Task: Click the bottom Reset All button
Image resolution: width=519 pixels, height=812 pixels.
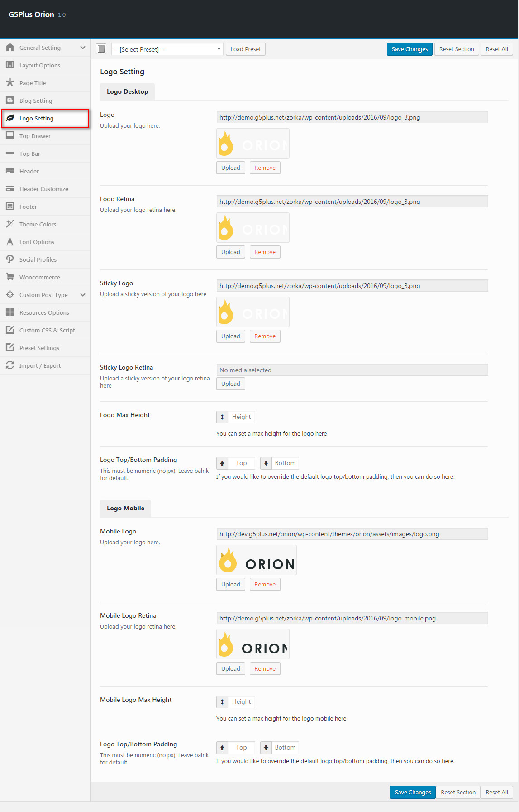Action: [x=497, y=792]
